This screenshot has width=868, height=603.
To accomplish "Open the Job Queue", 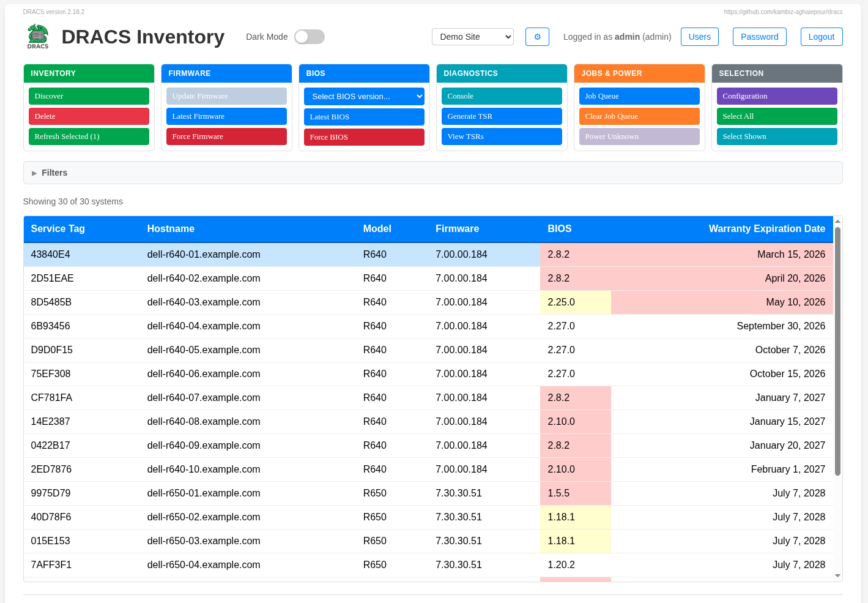I will click(639, 96).
